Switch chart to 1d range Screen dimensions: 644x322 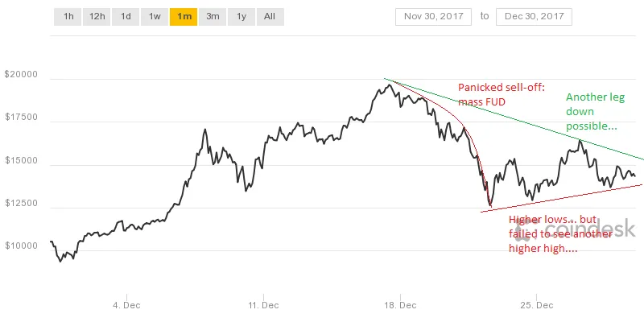126,17
